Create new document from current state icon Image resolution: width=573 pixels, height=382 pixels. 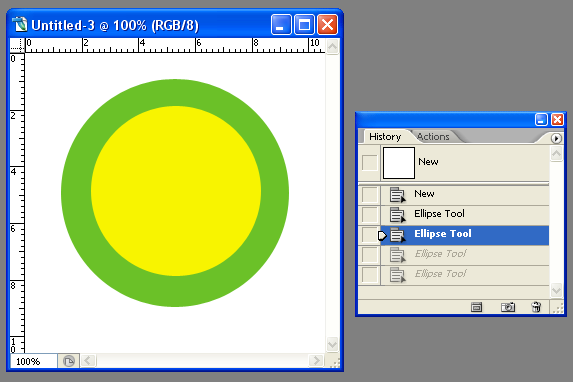477,307
